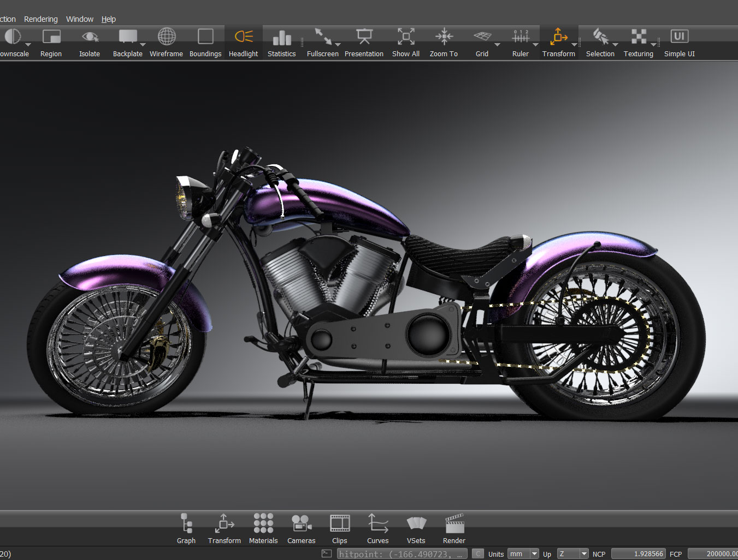Click the Statistics bar chart icon

click(281, 37)
